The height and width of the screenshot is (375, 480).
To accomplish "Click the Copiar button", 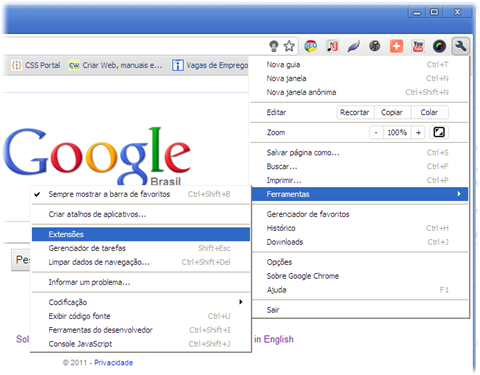I will click(392, 112).
